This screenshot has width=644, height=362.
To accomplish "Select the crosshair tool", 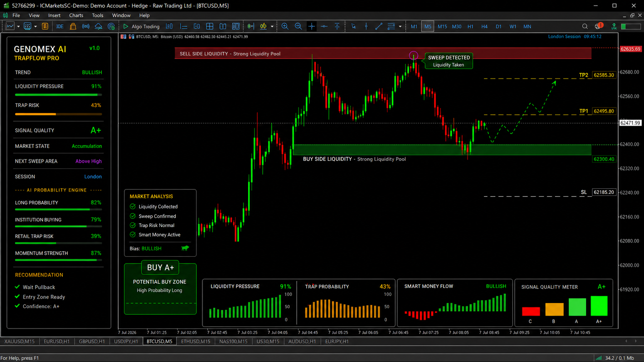I will tap(312, 26).
